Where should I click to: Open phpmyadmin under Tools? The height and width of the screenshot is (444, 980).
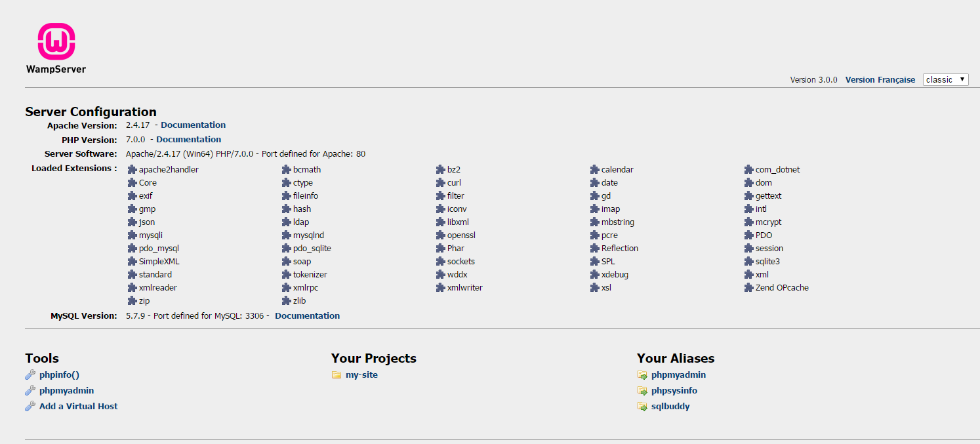66,391
